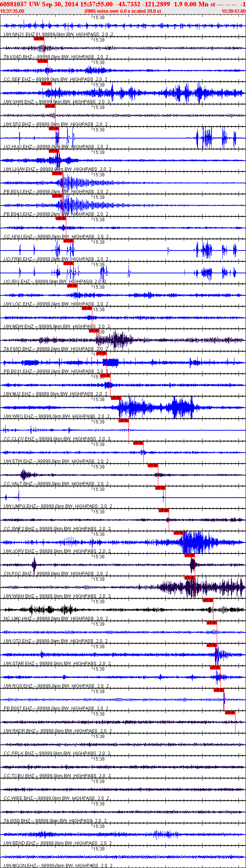This screenshot has height=868, width=246.
Task: Click the red pick marker on NC.LMC trace
Action: pyautogui.click(x=208, y=600)
